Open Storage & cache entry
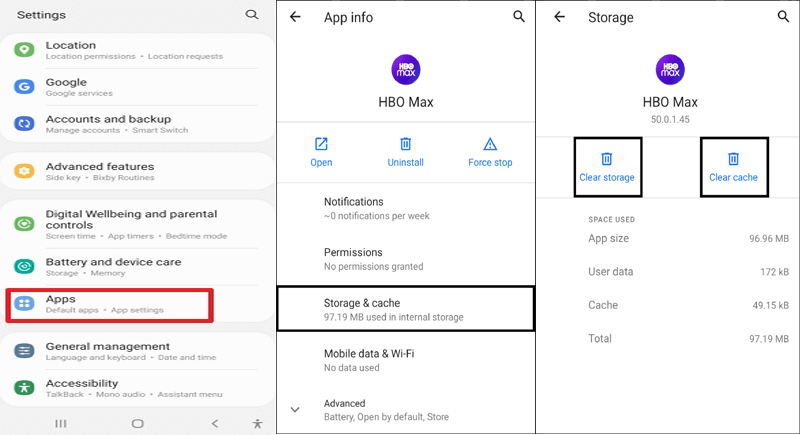 click(405, 308)
